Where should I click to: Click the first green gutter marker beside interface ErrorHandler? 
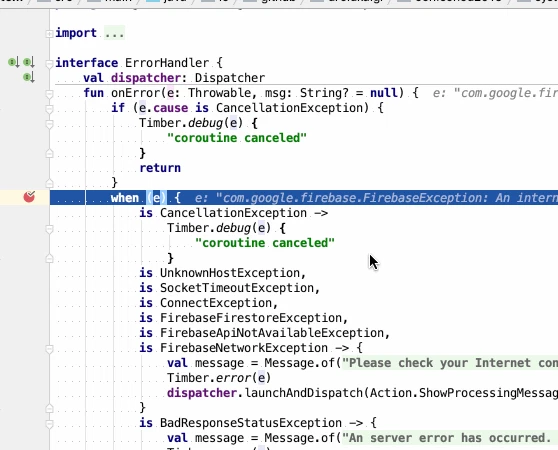coord(14,63)
